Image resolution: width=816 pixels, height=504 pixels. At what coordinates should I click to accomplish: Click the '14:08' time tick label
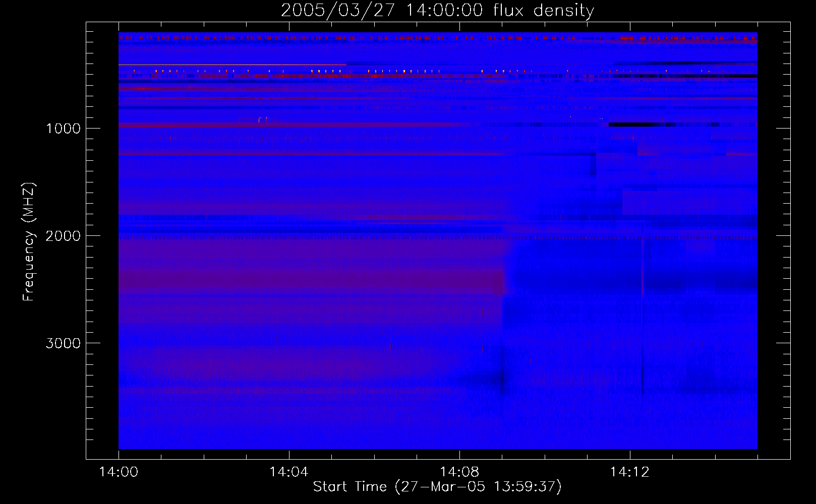pyautogui.click(x=459, y=472)
